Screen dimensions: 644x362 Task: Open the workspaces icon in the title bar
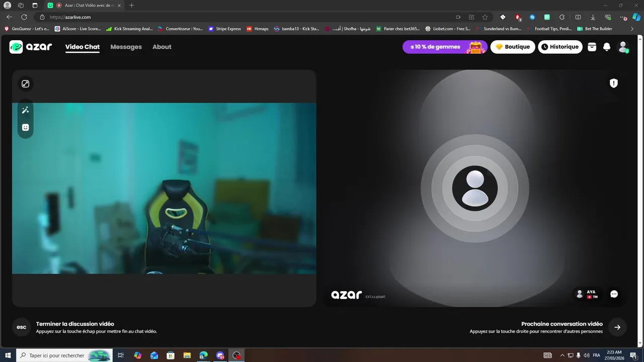tap(21, 5)
